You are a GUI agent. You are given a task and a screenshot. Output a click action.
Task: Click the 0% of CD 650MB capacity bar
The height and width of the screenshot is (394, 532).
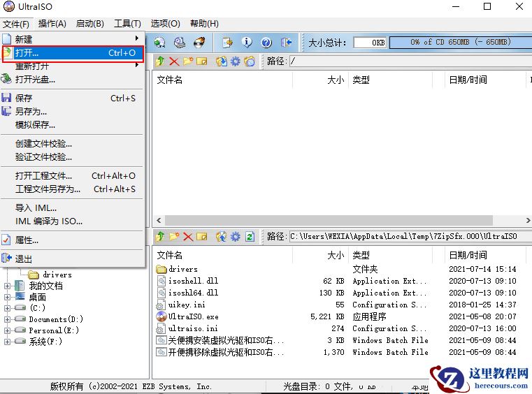tap(461, 43)
